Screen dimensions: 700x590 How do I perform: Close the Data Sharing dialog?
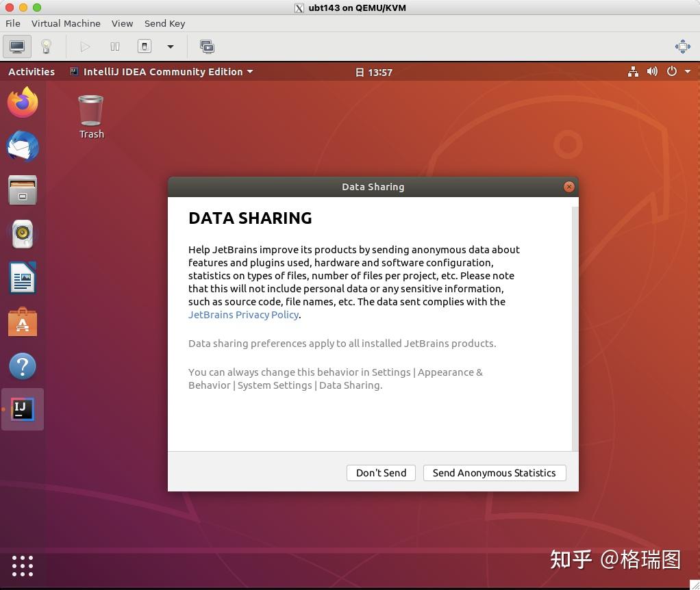(568, 187)
